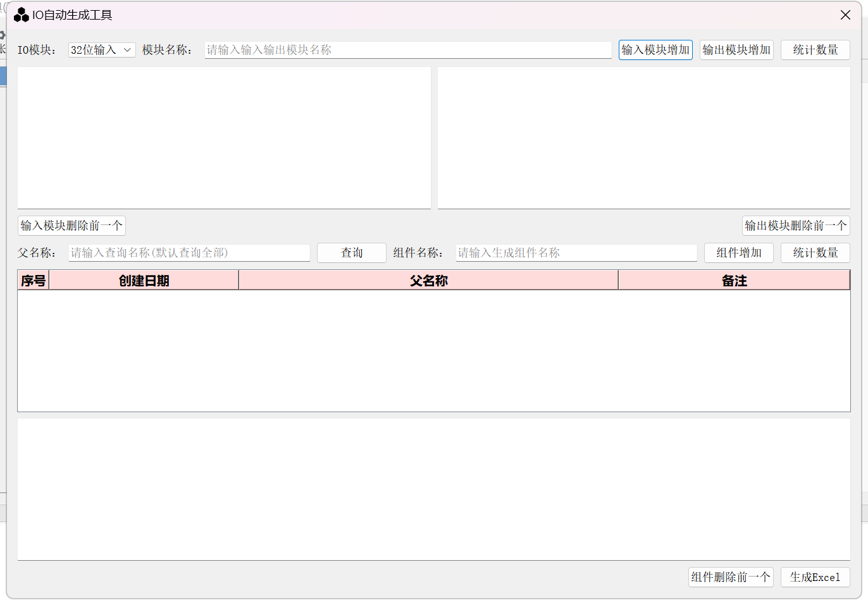Viewport: 868px width, 605px height.
Task: Click the 输入模块增加 button
Action: (x=655, y=50)
